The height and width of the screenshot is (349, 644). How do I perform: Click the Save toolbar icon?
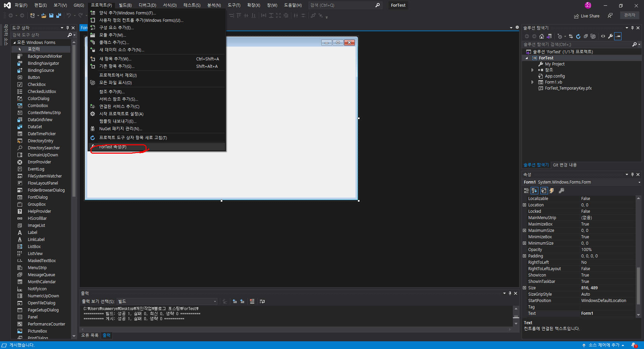(51, 15)
